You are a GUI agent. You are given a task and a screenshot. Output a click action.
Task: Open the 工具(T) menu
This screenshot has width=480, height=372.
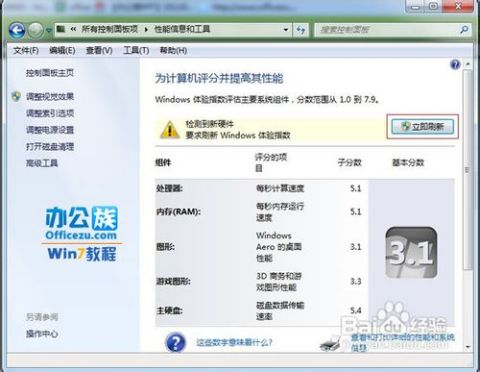136,51
